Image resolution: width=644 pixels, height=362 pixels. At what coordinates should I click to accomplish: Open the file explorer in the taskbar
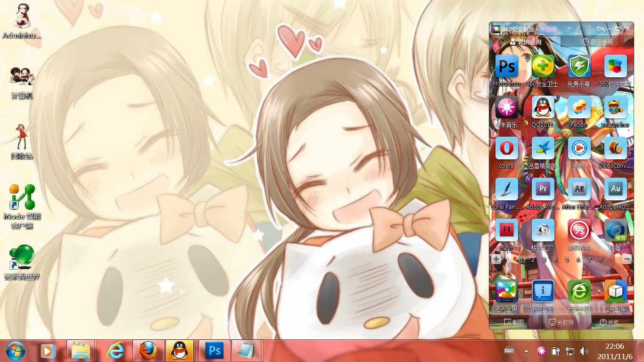click(81, 351)
